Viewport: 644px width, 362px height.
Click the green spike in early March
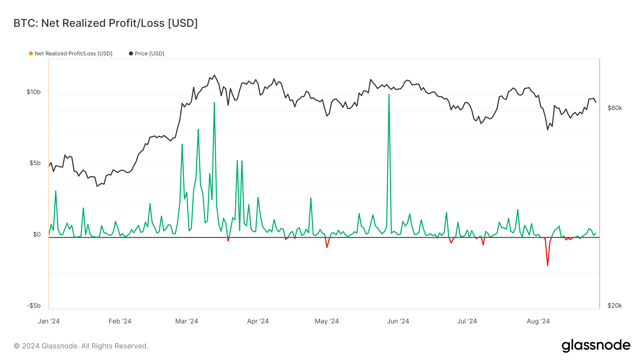pos(182,144)
